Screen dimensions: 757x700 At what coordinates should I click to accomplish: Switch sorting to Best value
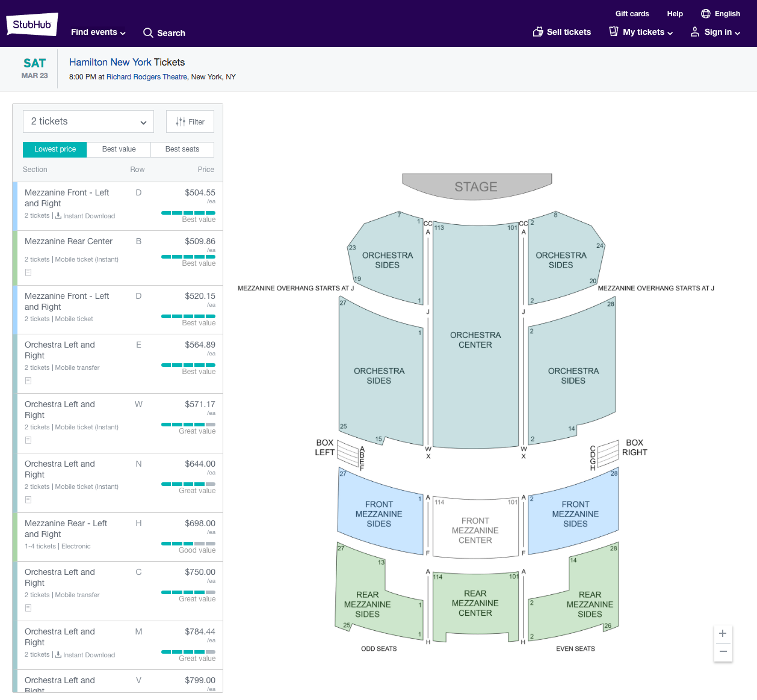click(119, 149)
